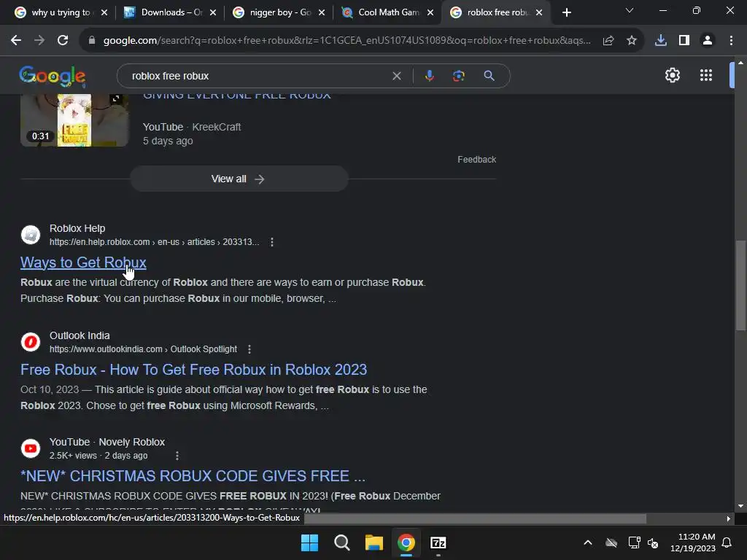This screenshot has height=560, width=747.
Task: Open Chrome downloads icon
Action: 660,41
